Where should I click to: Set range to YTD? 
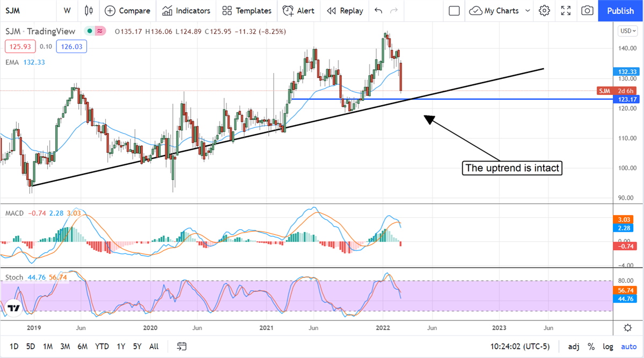[x=102, y=346]
